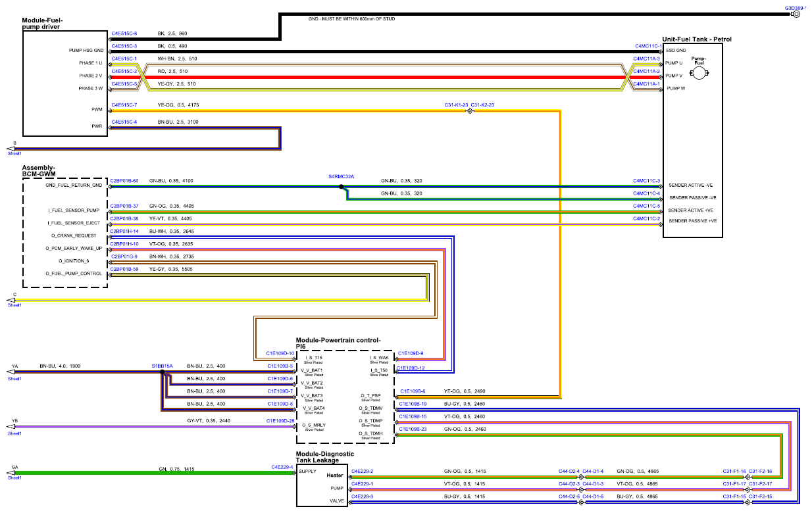Select connector reference C4MC11C-1

tap(647, 46)
